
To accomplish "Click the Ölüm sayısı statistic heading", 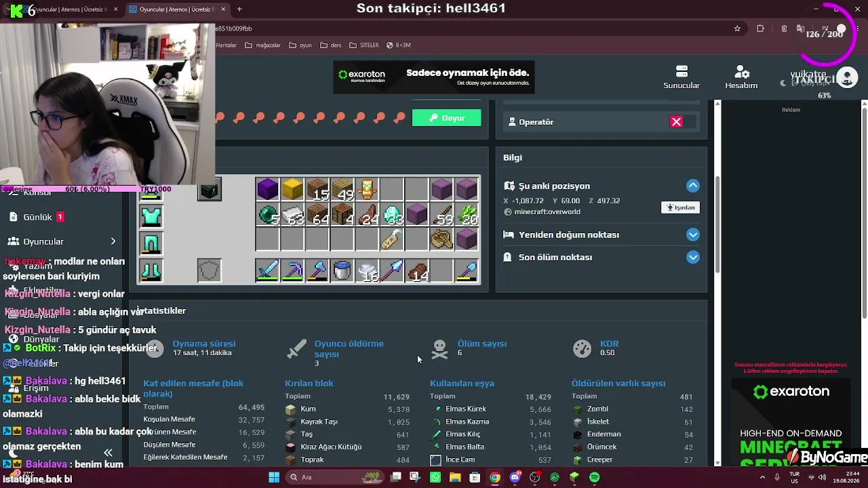I will pos(482,344).
